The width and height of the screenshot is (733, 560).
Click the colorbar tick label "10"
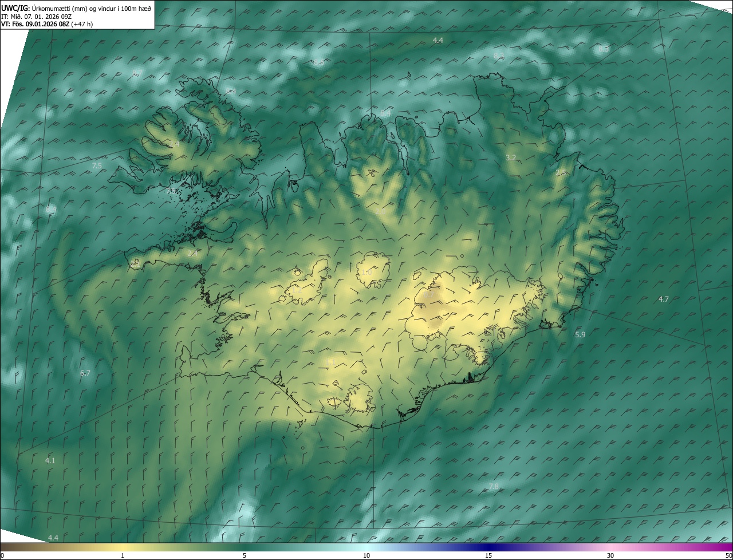[x=366, y=555]
